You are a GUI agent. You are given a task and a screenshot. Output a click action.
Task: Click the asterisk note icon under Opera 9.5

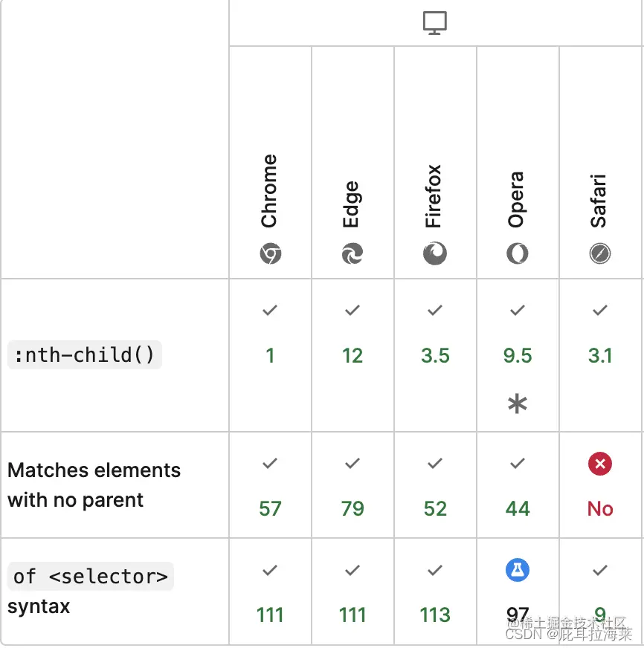pos(518,404)
